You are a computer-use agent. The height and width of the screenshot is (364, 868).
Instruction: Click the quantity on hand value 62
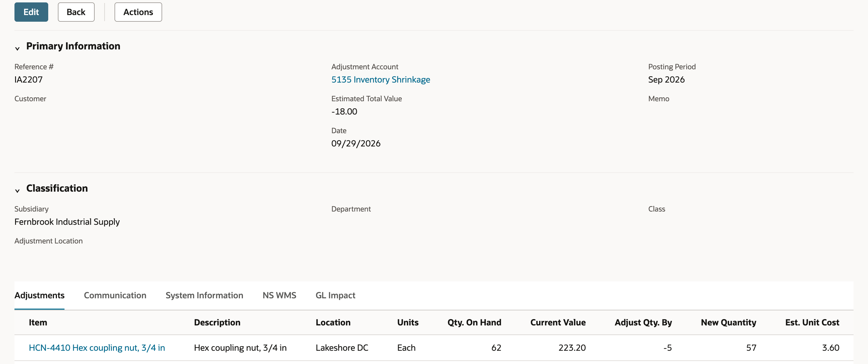[x=496, y=347]
